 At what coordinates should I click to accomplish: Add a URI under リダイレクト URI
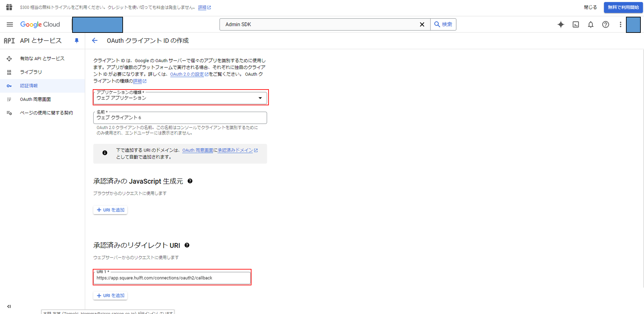coord(110,296)
